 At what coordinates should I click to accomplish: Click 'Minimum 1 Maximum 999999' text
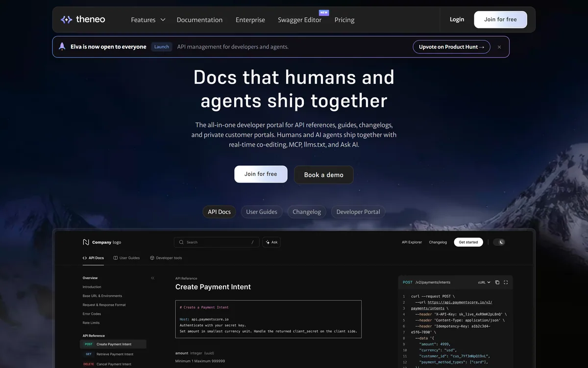point(200,361)
